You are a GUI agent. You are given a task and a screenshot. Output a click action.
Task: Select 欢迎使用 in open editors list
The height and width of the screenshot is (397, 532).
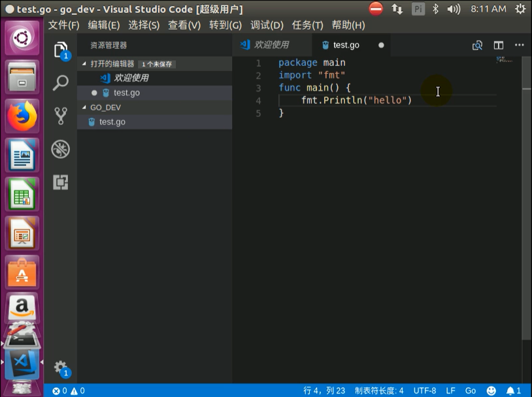coord(155,78)
